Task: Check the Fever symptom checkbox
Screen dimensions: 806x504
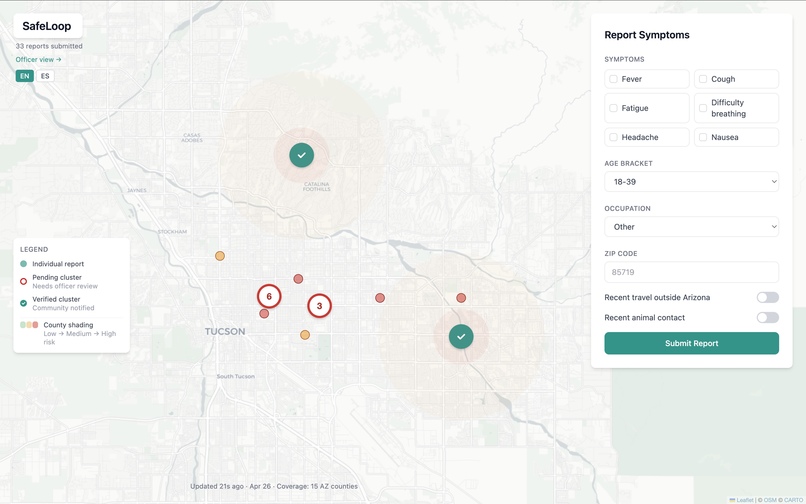Action: [x=613, y=79]
